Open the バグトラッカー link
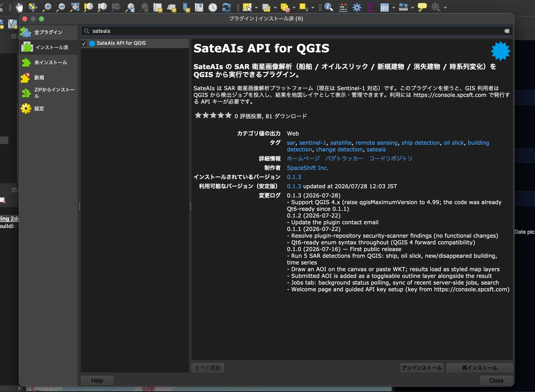The height and width of the screenshot is (392, 535). click(344, 158)
